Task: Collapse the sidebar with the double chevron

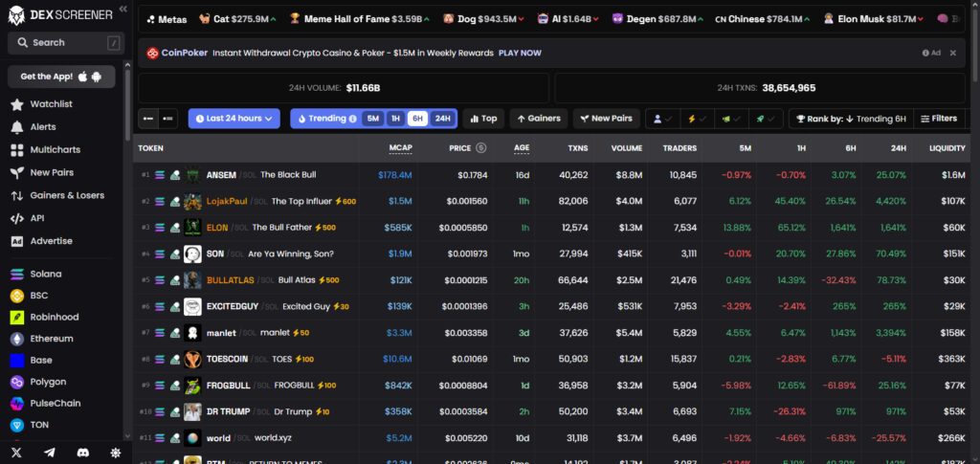Action: click(122, 9)
